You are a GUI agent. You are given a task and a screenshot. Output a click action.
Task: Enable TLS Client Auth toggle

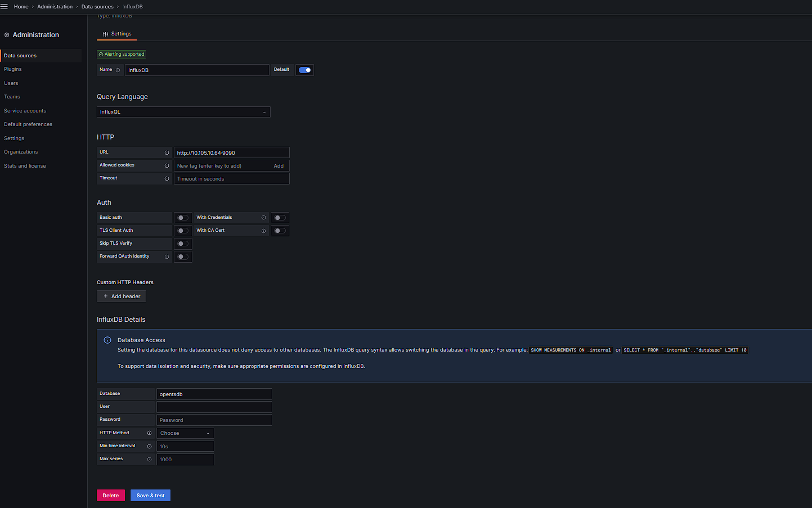coord(183,231)
